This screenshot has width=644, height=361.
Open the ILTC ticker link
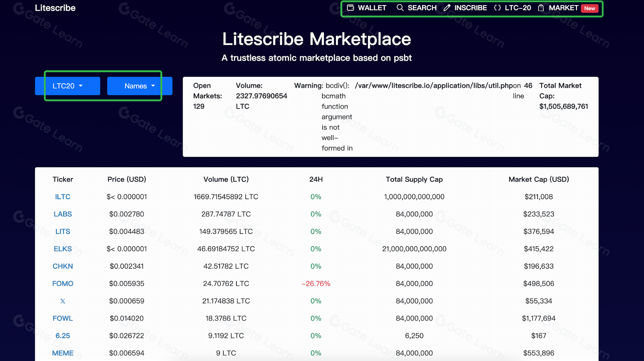(62, 197)
